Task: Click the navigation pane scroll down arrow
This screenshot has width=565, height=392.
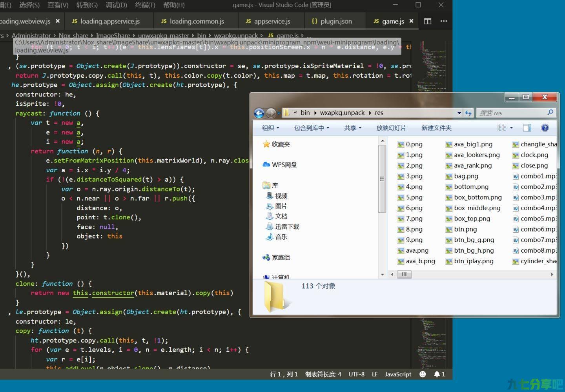Action: point(383,274)
